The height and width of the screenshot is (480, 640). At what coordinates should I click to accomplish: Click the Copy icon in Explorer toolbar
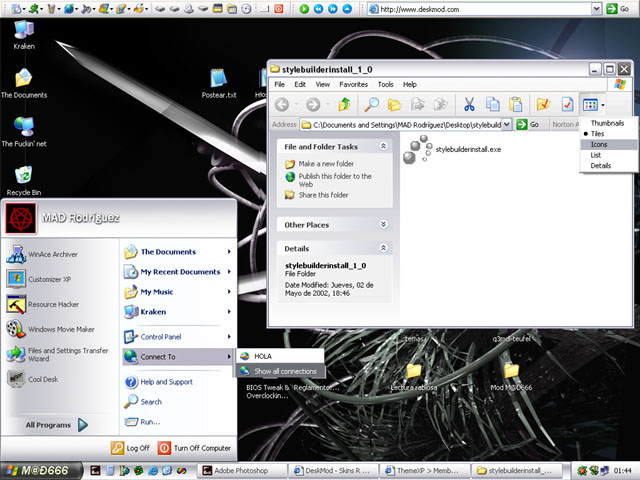[493, 104]
